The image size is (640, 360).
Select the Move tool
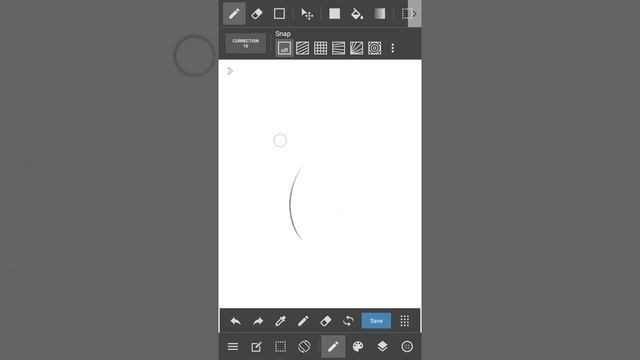(307, 14)
